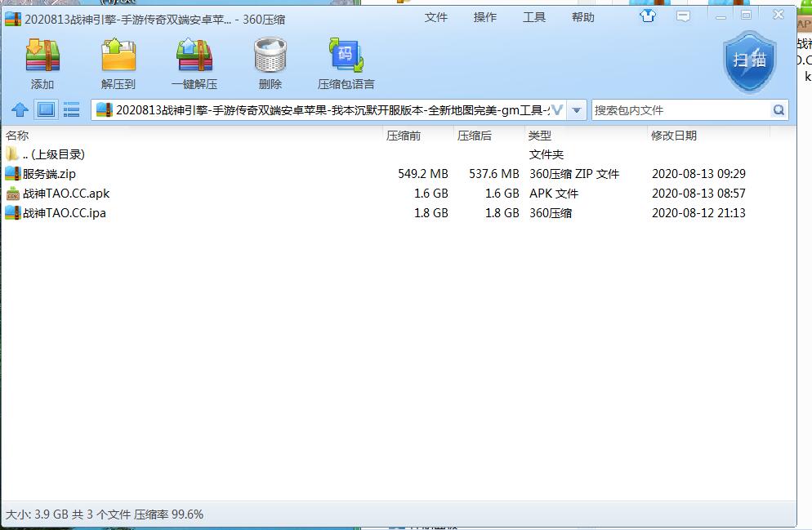This screenshot has height=530, width=812.
Task: Sort files by the 名称 column header
Action: point(17,136)
